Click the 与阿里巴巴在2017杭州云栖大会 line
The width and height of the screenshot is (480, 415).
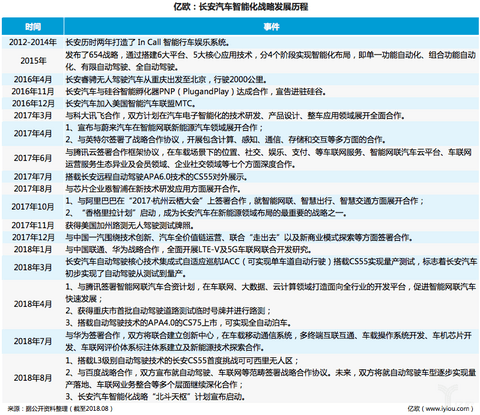pos(245,201)
